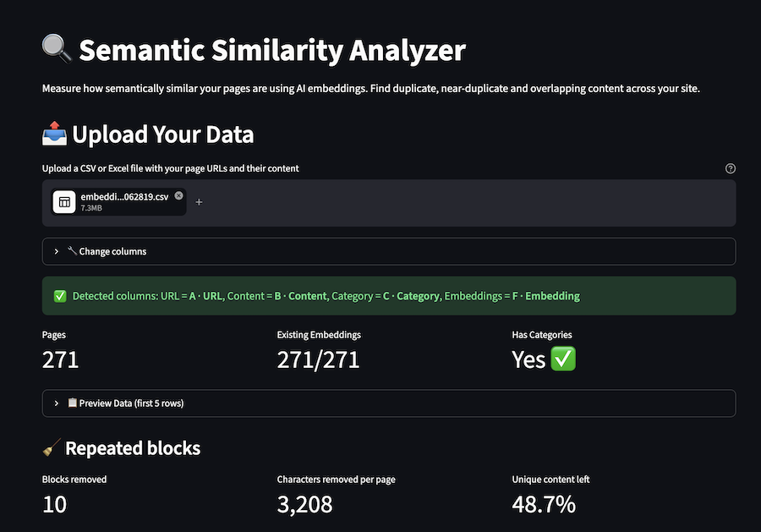
Task: Click the Characters removed per page label
Action: coord(336,480)
